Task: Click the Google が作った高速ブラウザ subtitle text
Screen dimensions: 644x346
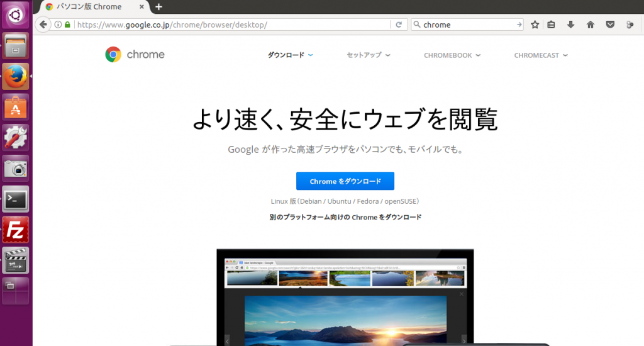Action: click(346, 149)
